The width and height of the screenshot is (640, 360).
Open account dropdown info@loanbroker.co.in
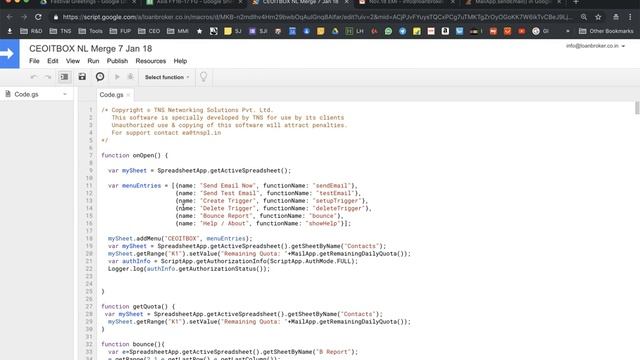click(595, 46)
